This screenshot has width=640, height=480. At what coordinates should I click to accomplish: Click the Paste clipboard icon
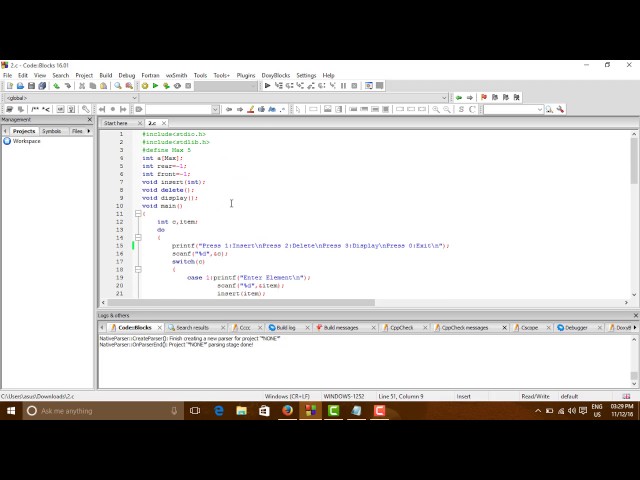pyautogui.click(x=104, y=86)
